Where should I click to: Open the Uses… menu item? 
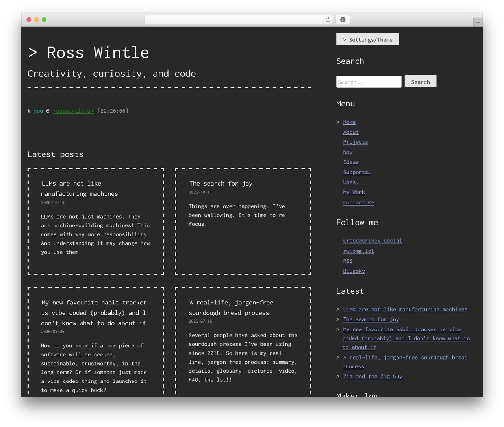[351, 182]
